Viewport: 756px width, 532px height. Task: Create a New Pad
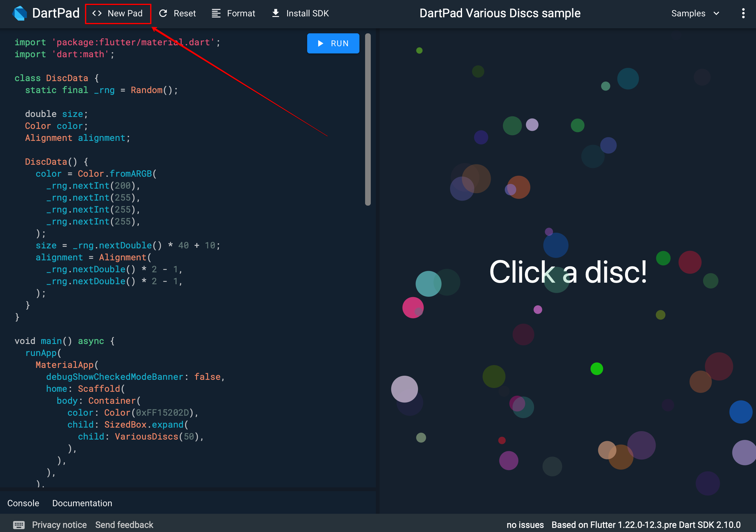118,14
